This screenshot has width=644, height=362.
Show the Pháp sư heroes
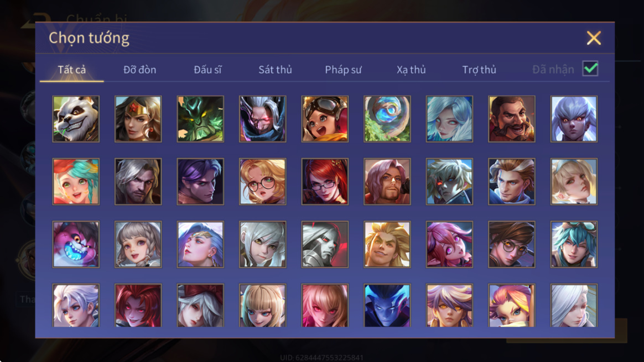[344, 70]
